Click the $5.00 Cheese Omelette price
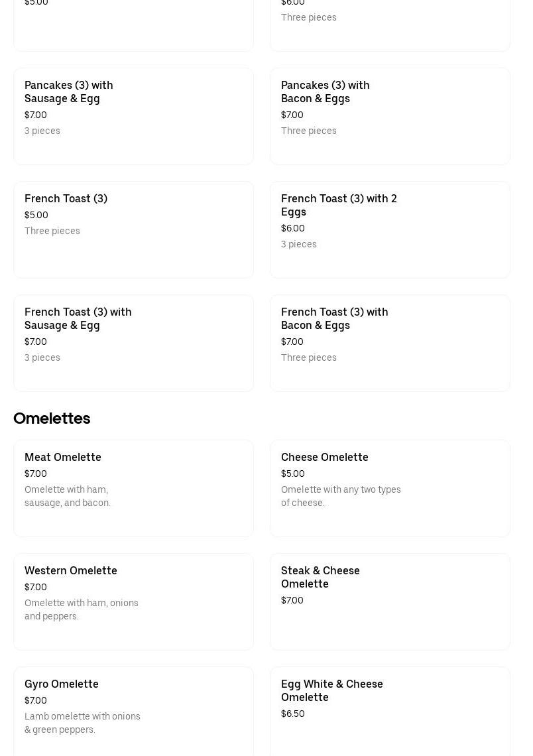This screenshot has width=533, height=756. point(292,473)
